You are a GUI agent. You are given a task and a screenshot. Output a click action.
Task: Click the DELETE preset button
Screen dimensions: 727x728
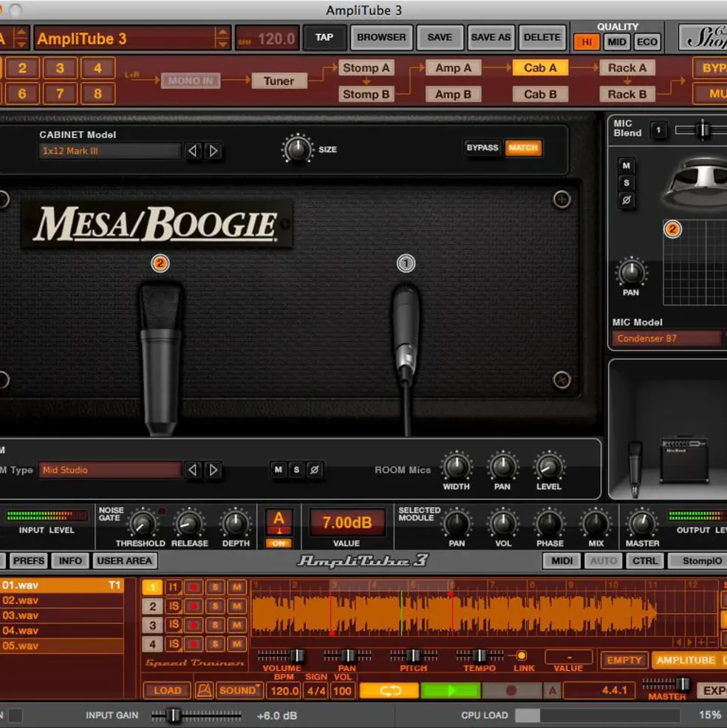tap(542, 37)
